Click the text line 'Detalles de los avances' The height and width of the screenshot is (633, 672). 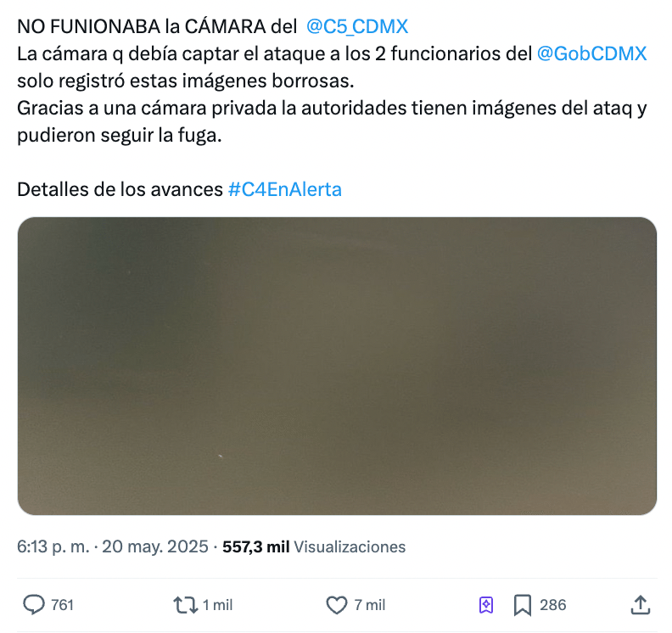coord(120,189)
